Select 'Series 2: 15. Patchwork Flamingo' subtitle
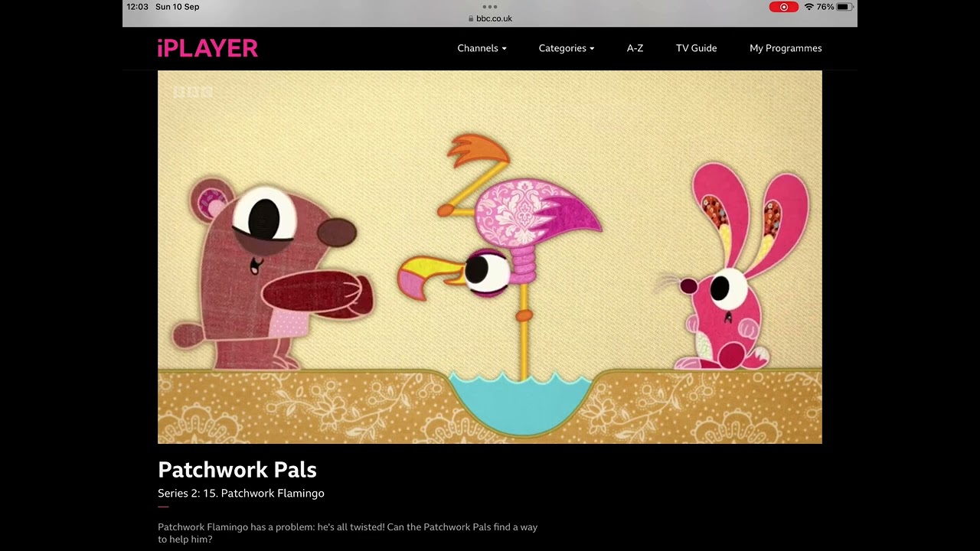This screenshot has height=551, width=980. pos(241,494)
